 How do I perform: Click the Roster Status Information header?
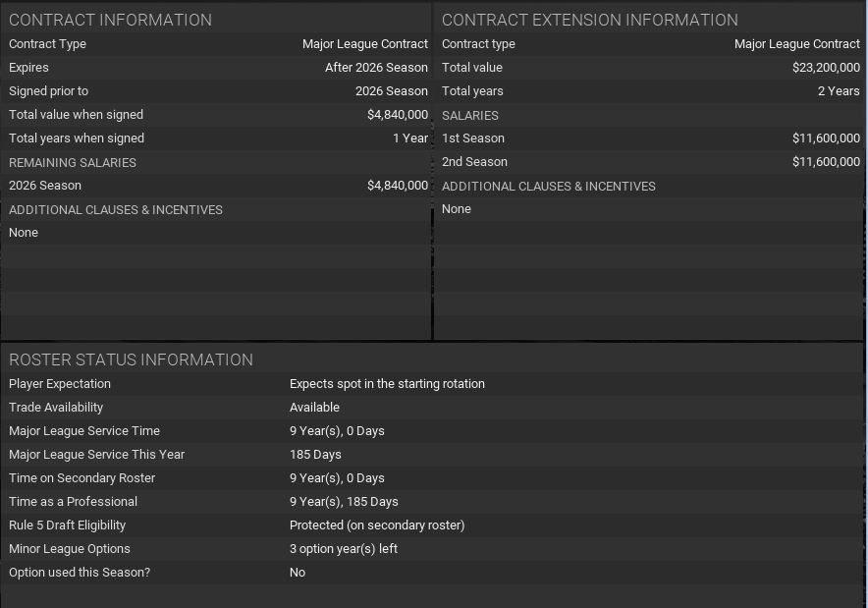[131, 359]
